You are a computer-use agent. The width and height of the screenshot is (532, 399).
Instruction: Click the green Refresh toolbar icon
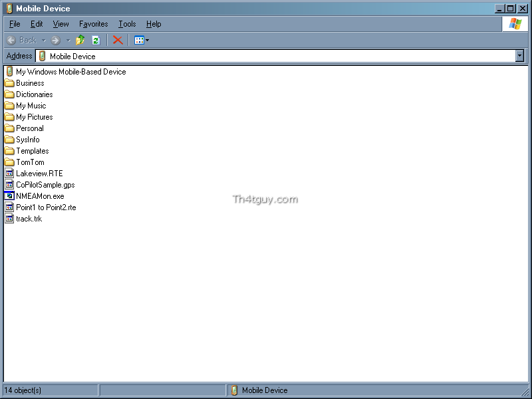96,40
